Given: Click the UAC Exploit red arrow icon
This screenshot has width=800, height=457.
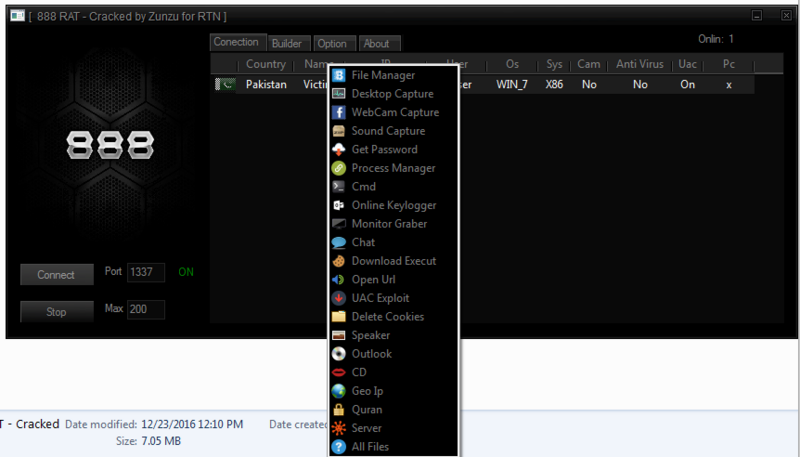Looking at the screenshot, I should tap(339, 298).
